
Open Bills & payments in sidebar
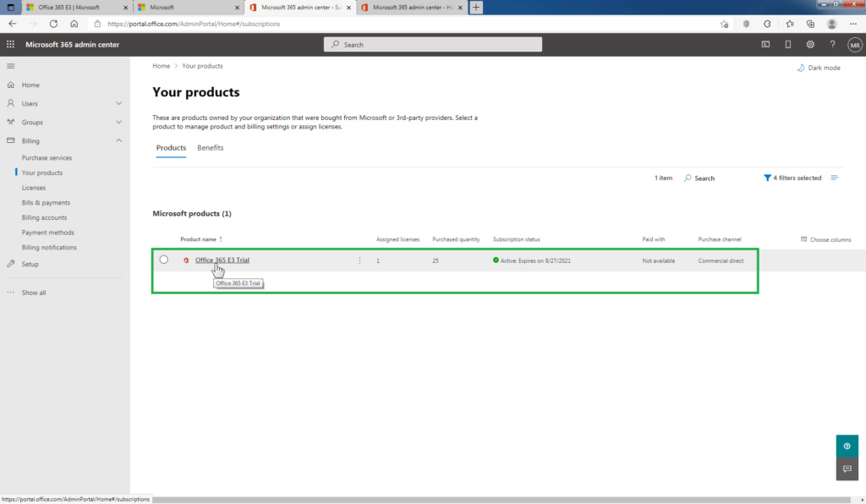tap(46, 203)
